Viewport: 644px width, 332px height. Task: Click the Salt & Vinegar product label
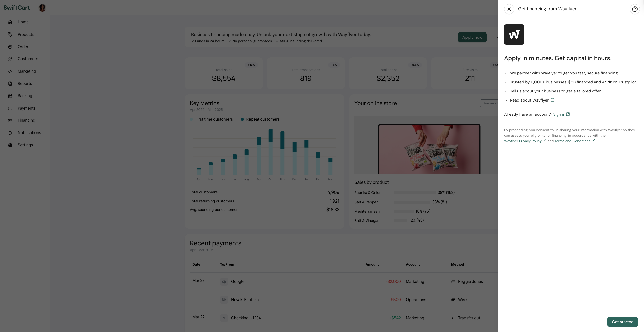pyautogui.click(x=367, y=221)
